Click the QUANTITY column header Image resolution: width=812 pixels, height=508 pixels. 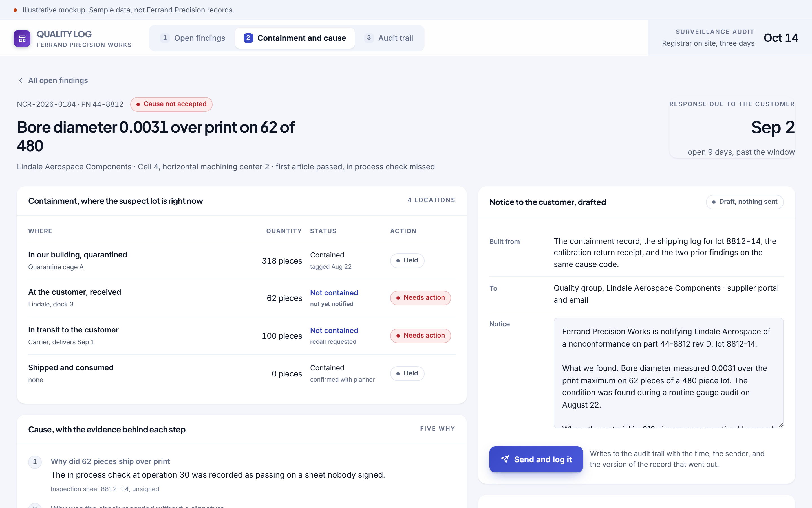(284, 231)
